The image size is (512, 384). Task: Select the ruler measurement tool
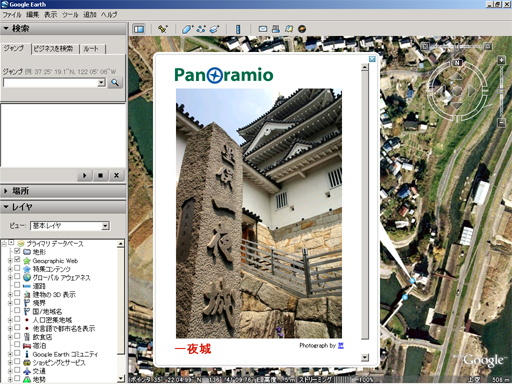point(238,29)
